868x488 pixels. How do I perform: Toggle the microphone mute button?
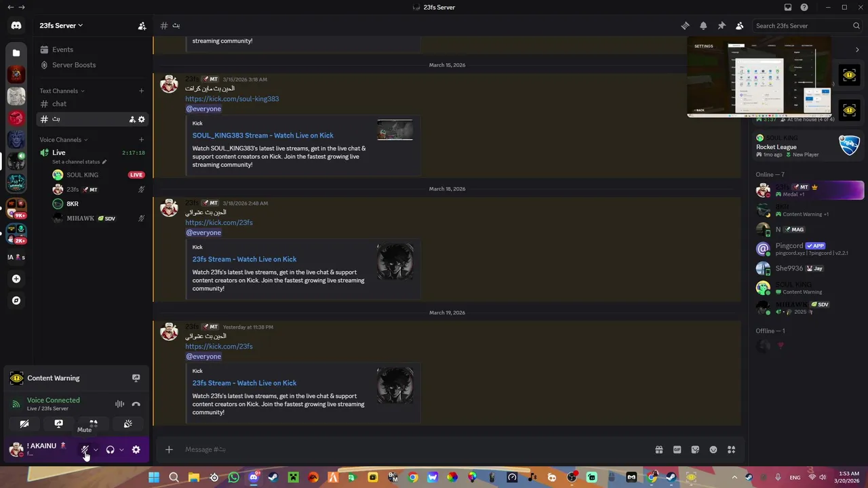(85, 449)
